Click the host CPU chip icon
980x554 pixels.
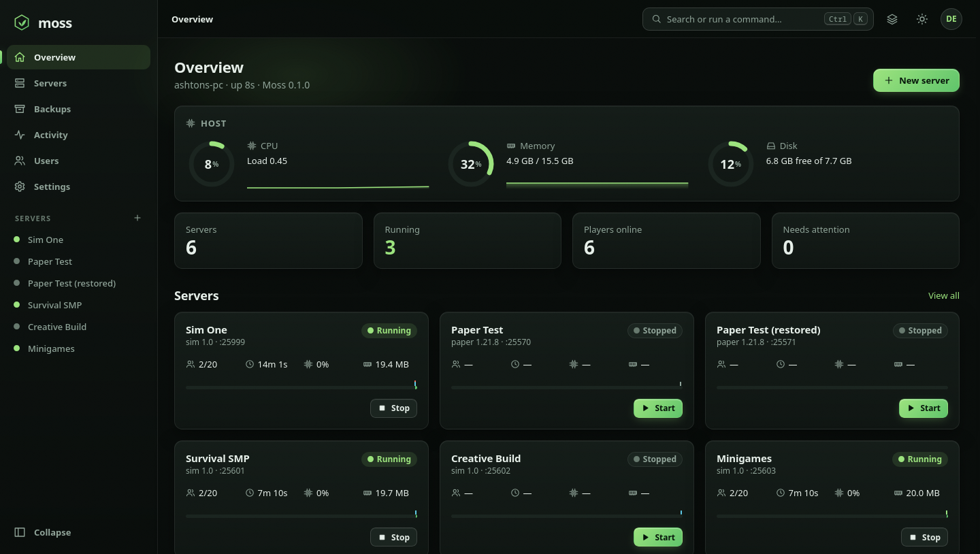(x=252, y=146)
